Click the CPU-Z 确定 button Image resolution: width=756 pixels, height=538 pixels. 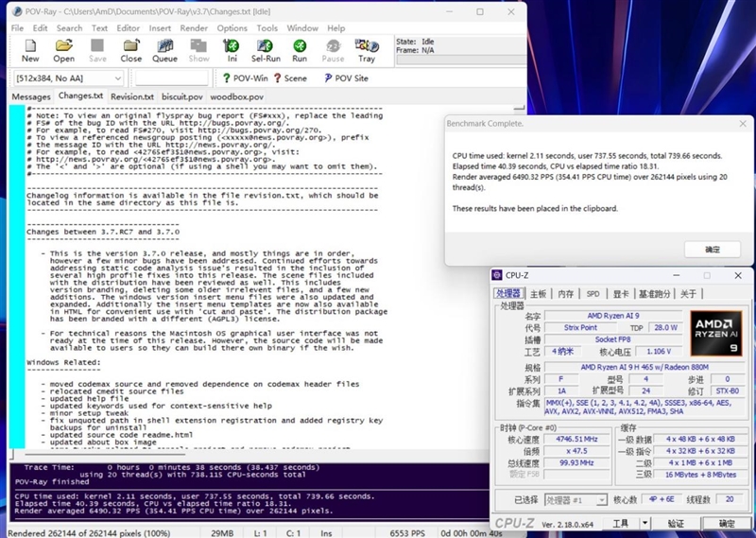coord(727,523)
